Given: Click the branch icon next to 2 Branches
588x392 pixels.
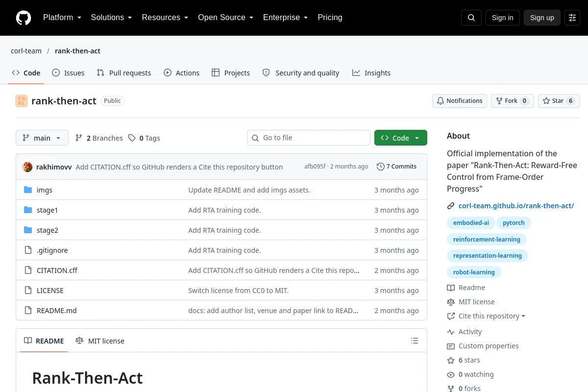Looking at the screenshot, I should 79,138.
